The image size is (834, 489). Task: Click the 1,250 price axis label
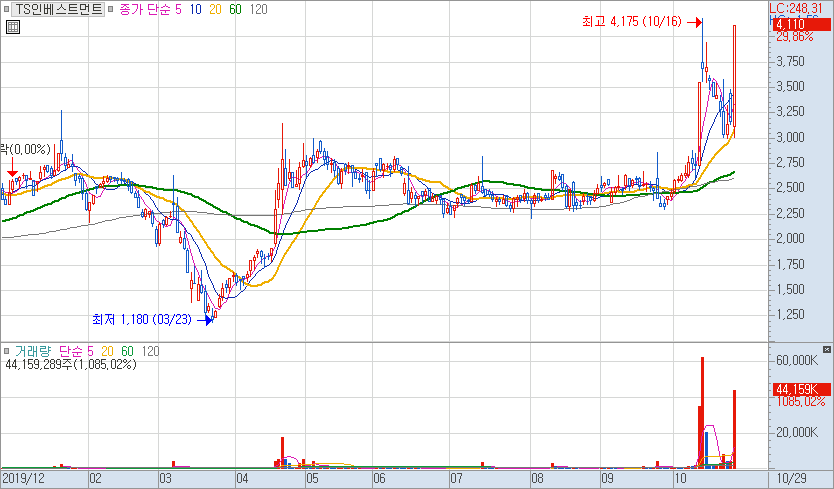click(790, 314)
